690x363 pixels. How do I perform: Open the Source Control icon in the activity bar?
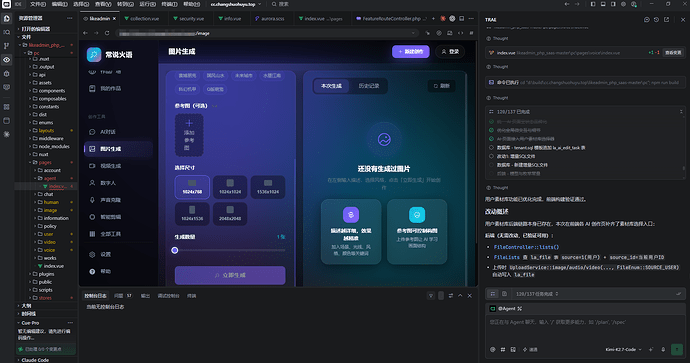[x=7, y=46]
